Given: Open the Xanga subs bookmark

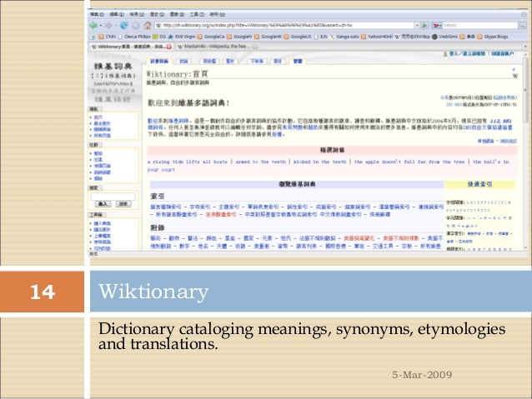Looking at the screenshot, I should tap(344, 37).
